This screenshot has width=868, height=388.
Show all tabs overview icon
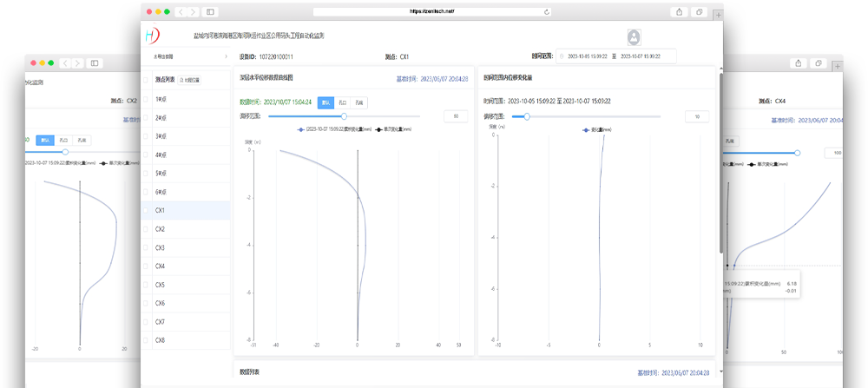pyautogui.click(x=700, y=11)
